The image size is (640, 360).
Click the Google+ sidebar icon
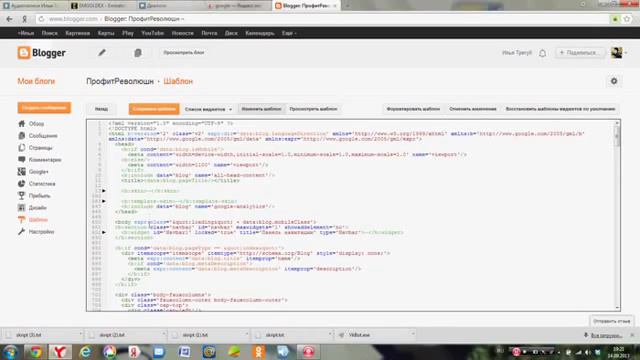click(22, 171)
